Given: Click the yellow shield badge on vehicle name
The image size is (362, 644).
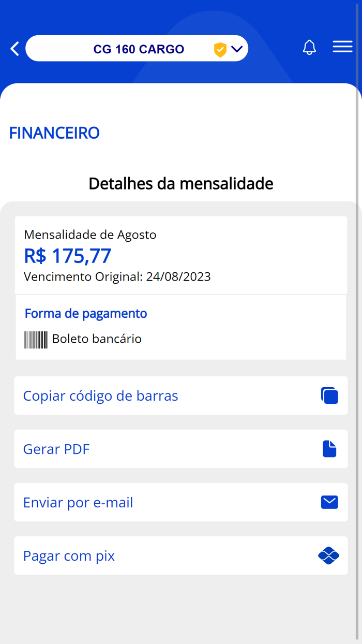Looking at the screenshot, I should 220,49.
